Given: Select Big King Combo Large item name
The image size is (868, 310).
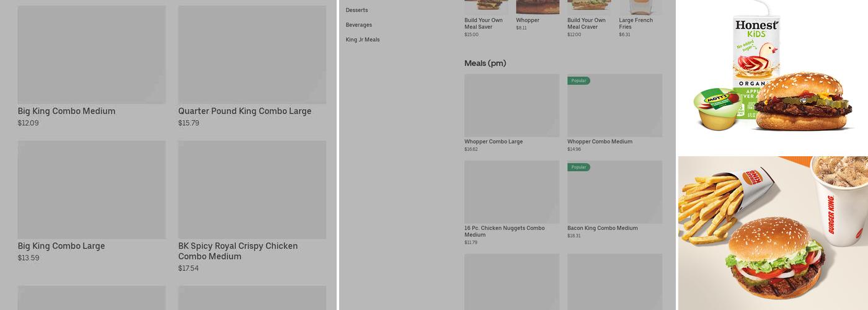Looking at the screenshot, I should [x=61, y=246].
